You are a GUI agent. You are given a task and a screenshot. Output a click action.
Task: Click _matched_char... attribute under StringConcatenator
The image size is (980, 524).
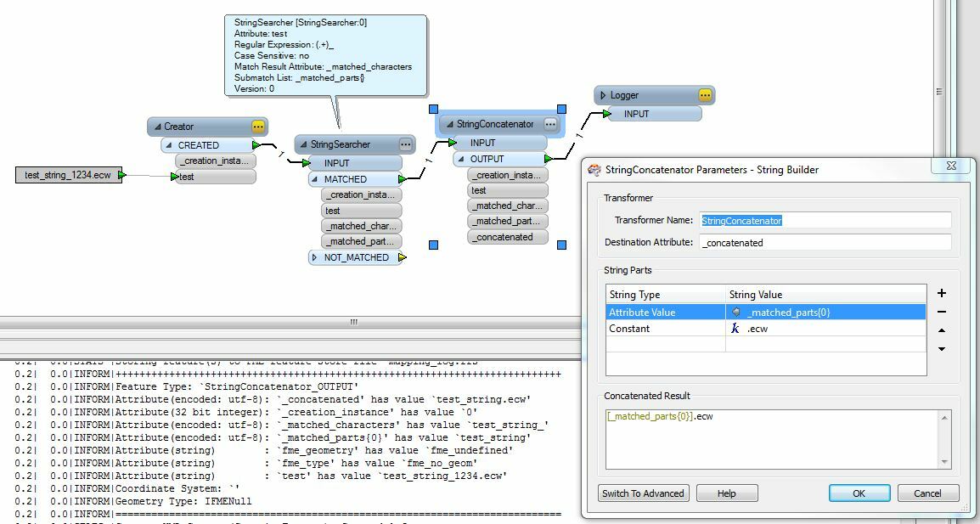(508, 205)
